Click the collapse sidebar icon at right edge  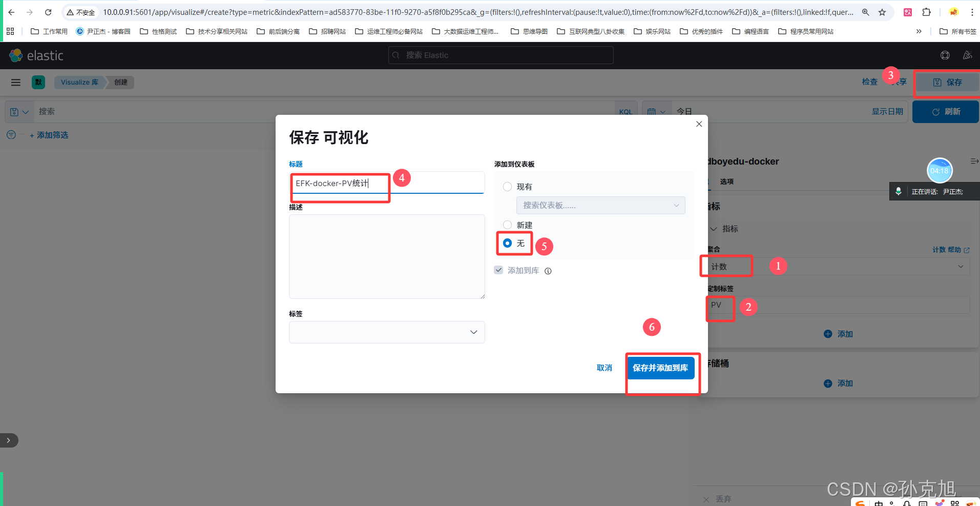click(x=974, y=161)
